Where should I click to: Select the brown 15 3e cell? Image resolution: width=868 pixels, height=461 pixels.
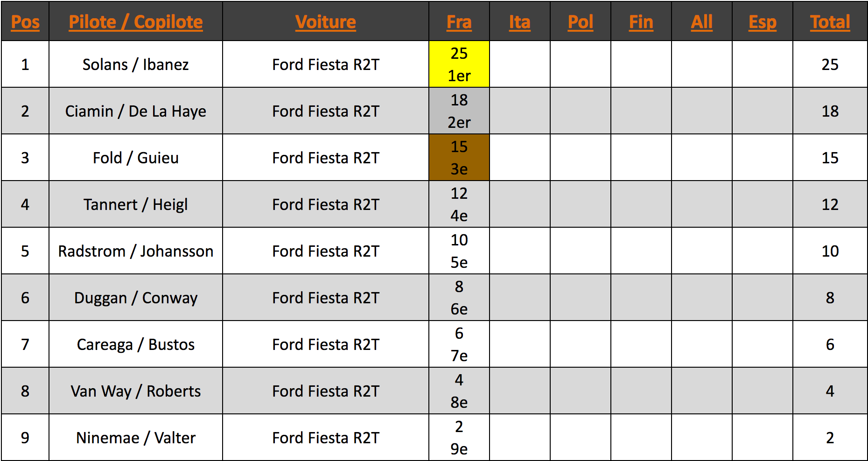pyautogui.click(x=459, y=158)
